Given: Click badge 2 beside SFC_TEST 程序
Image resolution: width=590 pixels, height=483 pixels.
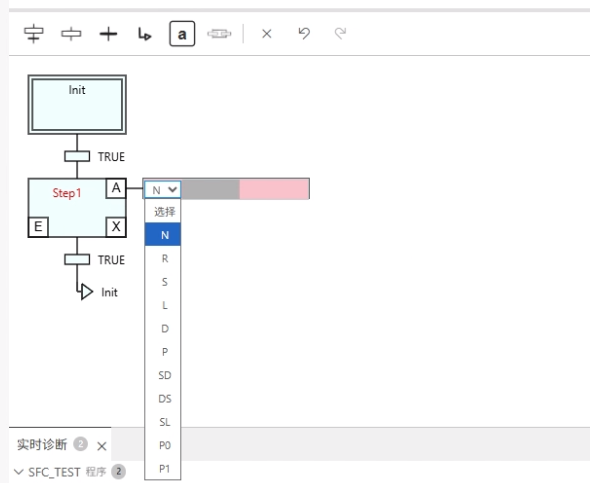Looking at the screenshot, I should [119, 471].
